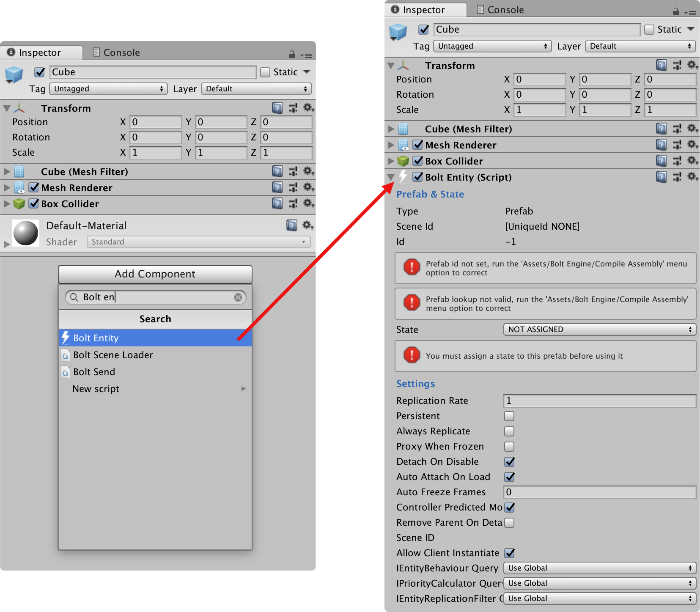Screen dimensions: 700x612
Task: Select Bolt Send from search results
Action: pyautogui.click(x=155, y=372)
